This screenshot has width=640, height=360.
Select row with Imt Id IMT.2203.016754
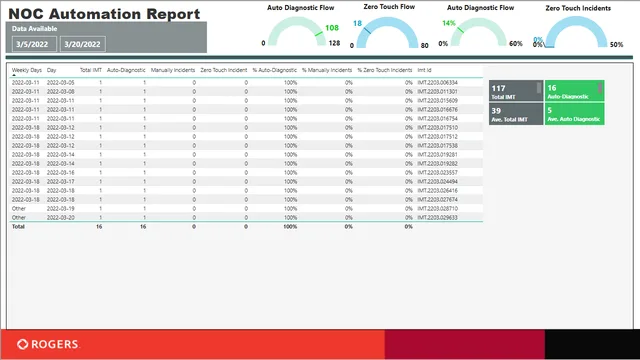click(246, 118)
